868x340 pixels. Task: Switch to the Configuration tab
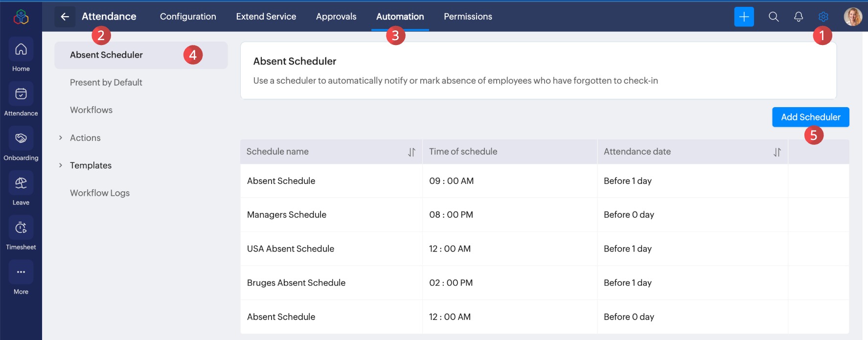(x=188, y=17)
